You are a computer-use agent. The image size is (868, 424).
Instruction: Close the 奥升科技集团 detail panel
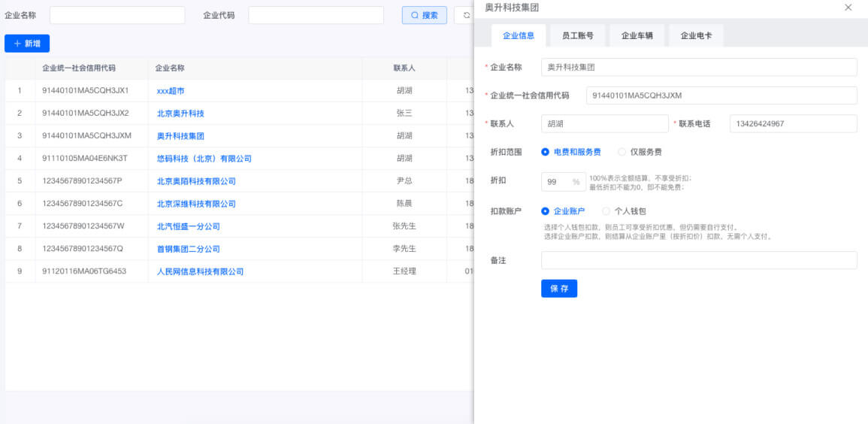coord(848,8)
